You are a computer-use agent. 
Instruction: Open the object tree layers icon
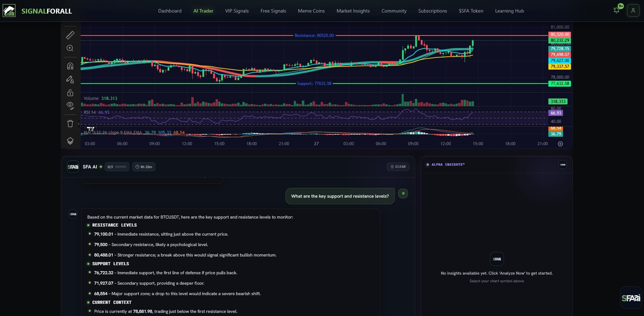coord(70,141)
